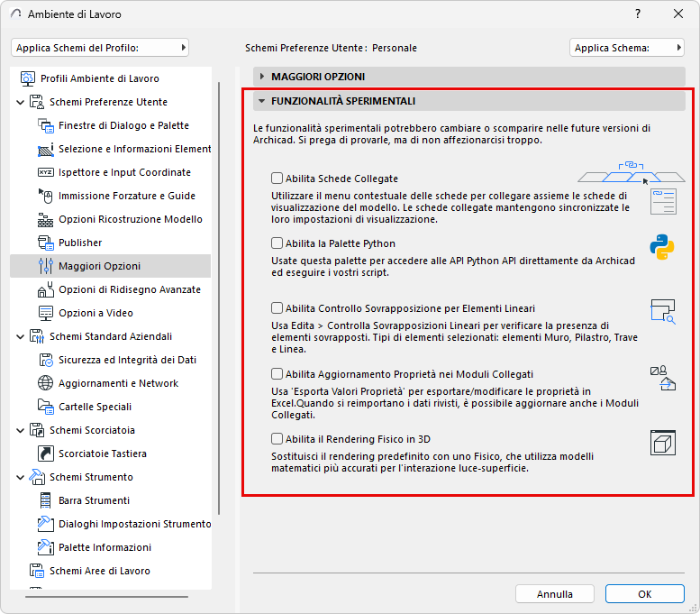Collapse the Schemi Strumento tree node

pos(20,478)
